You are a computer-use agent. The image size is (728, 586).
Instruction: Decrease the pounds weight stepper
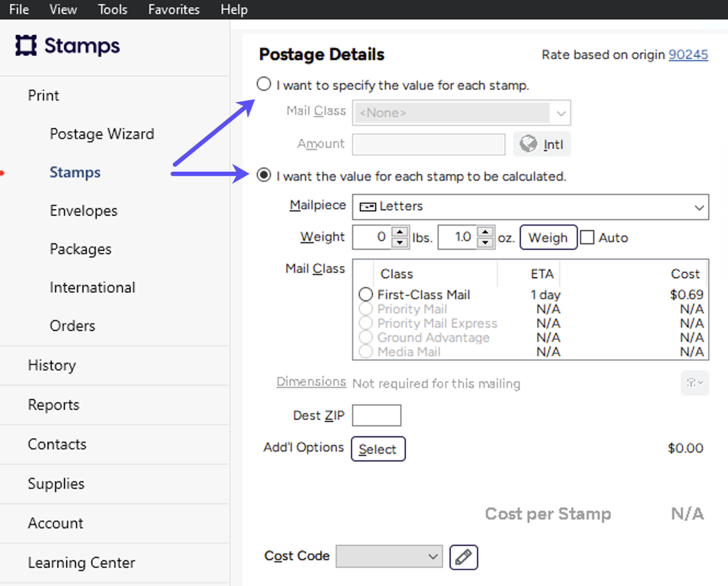pyautogui.click(x=399, y=243)
